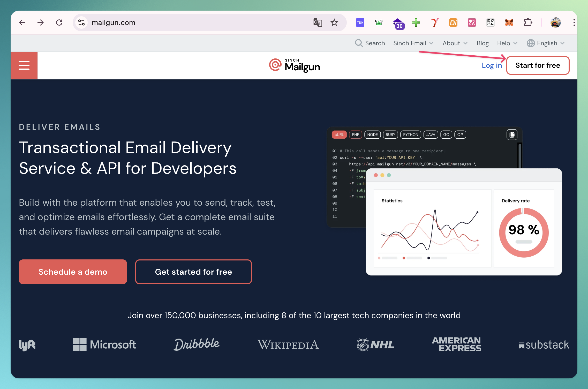Click the copy code icon
588x389 pixels.
(512, 134)
